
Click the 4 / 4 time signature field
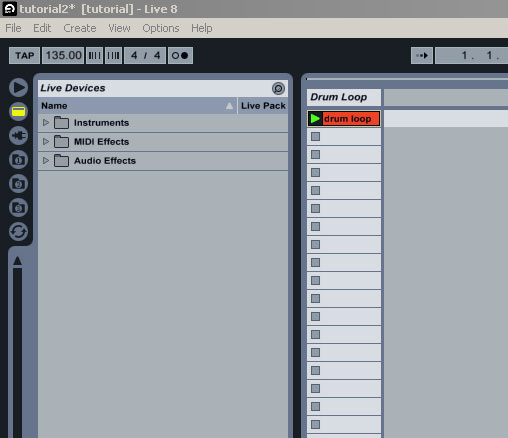coord(145,55)
